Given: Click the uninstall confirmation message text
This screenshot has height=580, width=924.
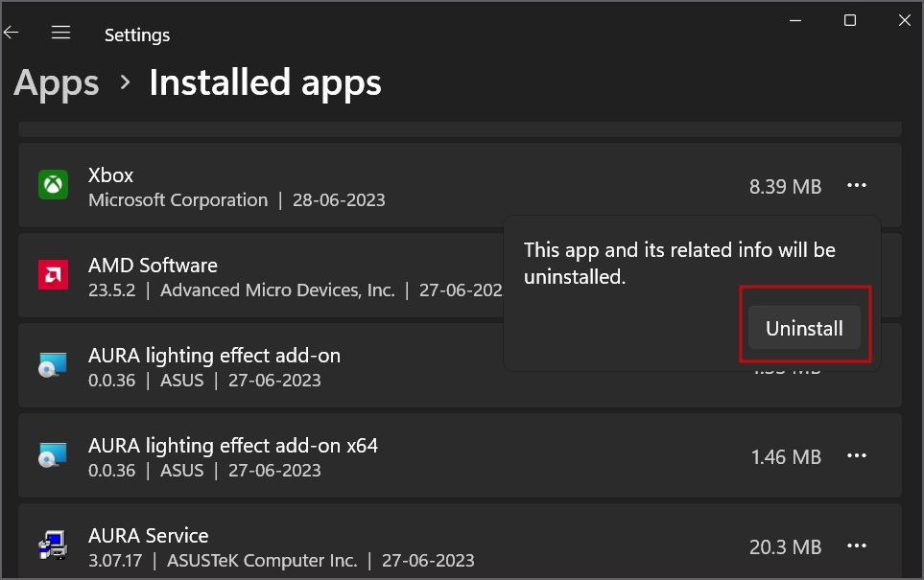Looking at the screenshot, I should pos(679,263).
